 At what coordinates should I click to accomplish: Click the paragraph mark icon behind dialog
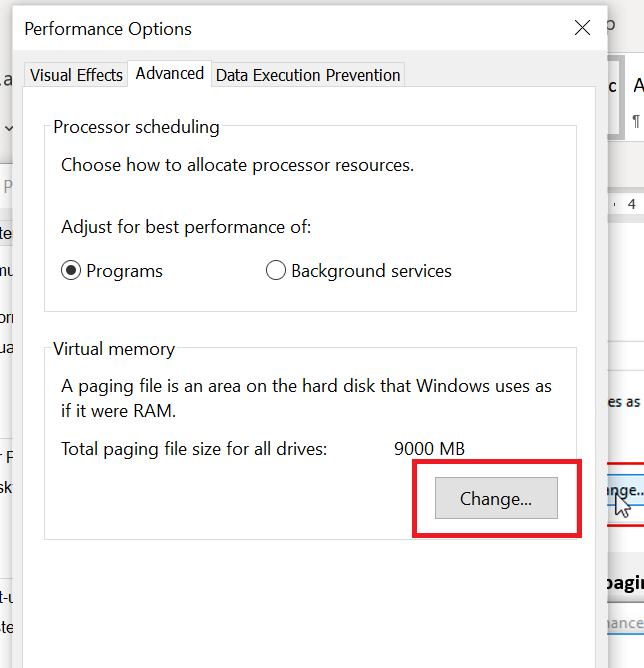(x=635, y=122)
